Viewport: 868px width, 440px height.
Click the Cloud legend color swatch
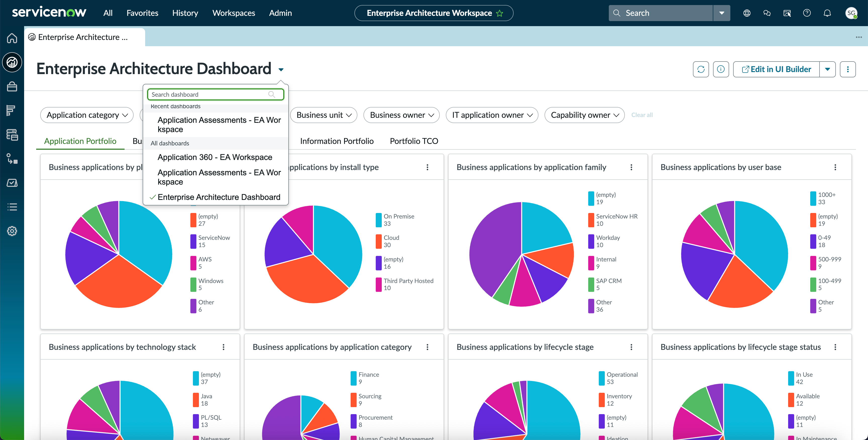pyautogui.click(x=378, y=241)
